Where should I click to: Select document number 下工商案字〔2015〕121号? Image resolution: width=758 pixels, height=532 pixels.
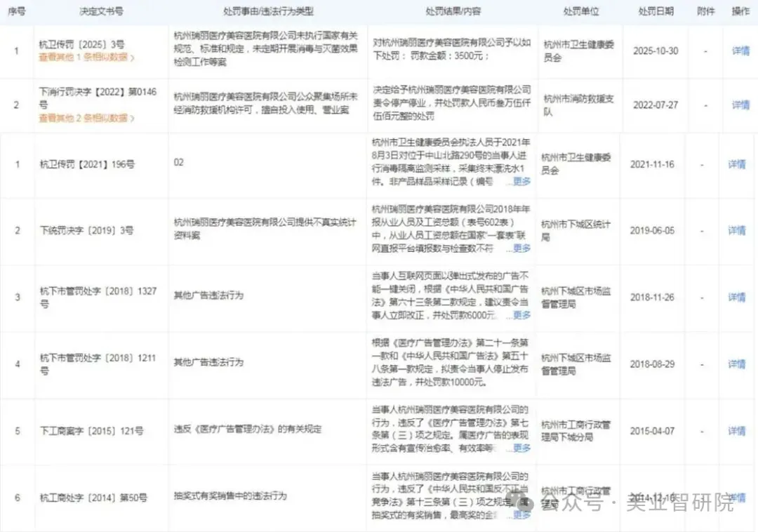click(x=91, y=430)
